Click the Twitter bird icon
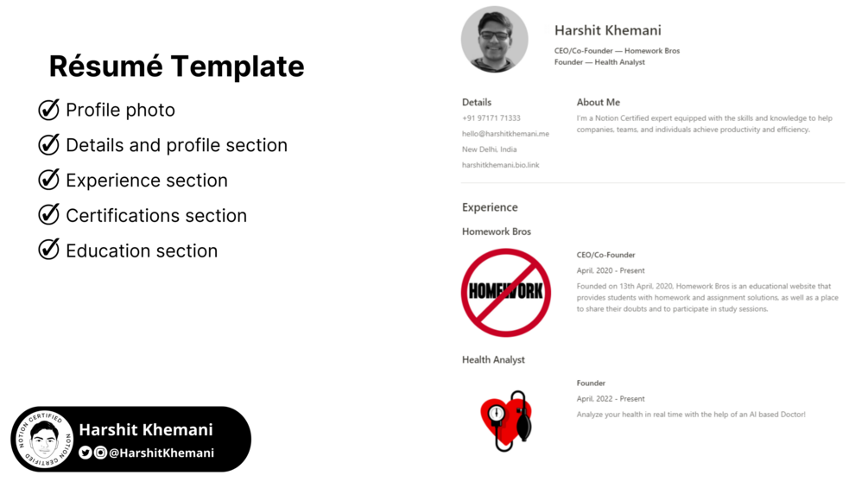The width and height of the screenshot is (868, 488). click(86, 453)
